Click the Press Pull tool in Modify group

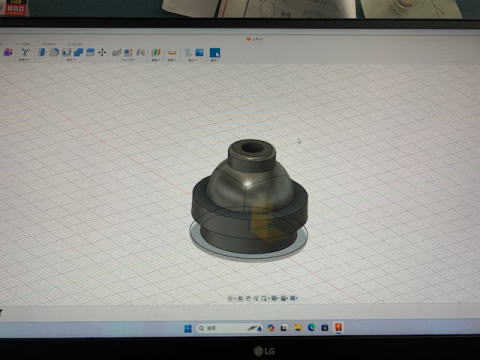[42, 52]
